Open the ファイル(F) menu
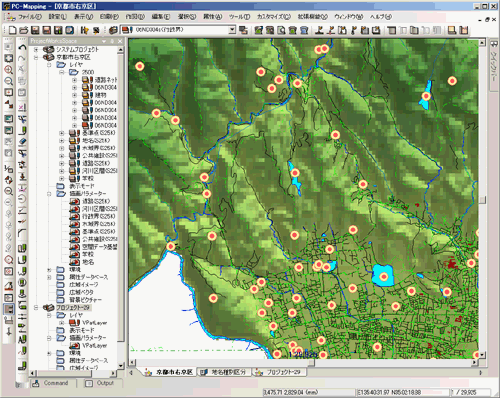This screenshot has width=500, height=398. click(x=29, y=17)
